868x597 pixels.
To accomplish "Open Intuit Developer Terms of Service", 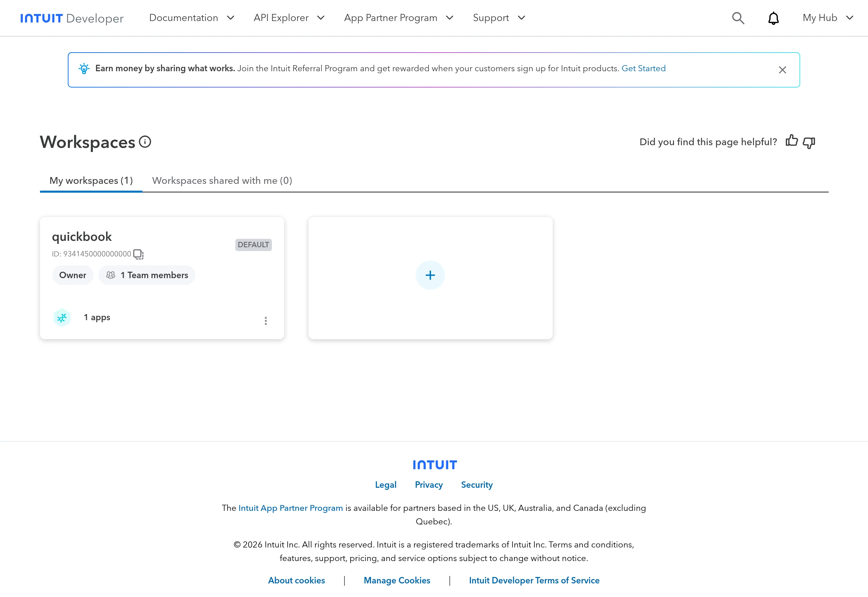I will [534, 580].
